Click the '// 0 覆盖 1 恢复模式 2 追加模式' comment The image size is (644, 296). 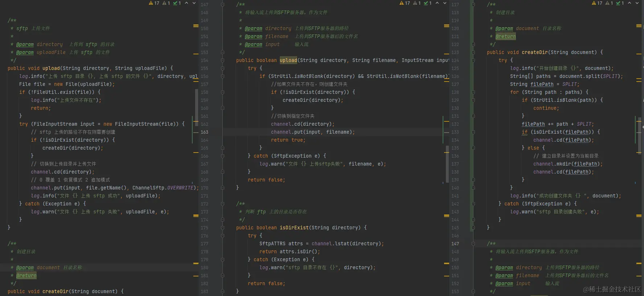(x=70, y=180)
